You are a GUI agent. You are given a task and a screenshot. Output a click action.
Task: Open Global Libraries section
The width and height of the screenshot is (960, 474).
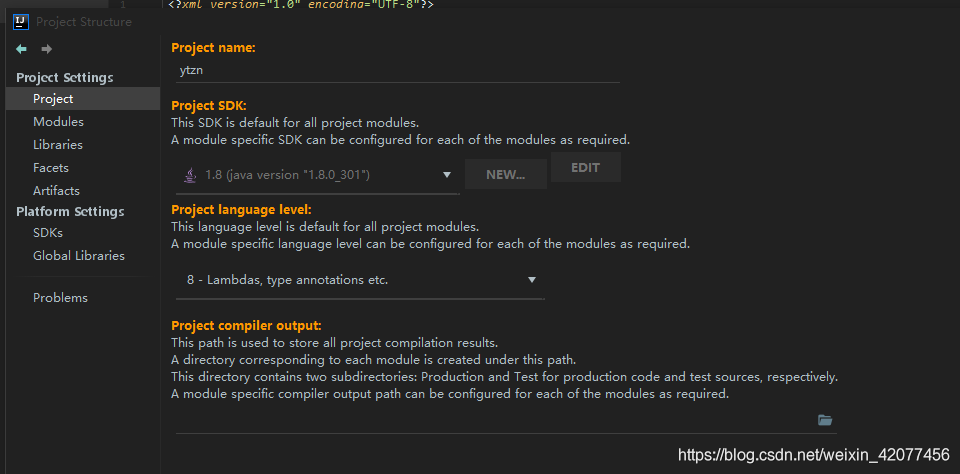[79, 256]
